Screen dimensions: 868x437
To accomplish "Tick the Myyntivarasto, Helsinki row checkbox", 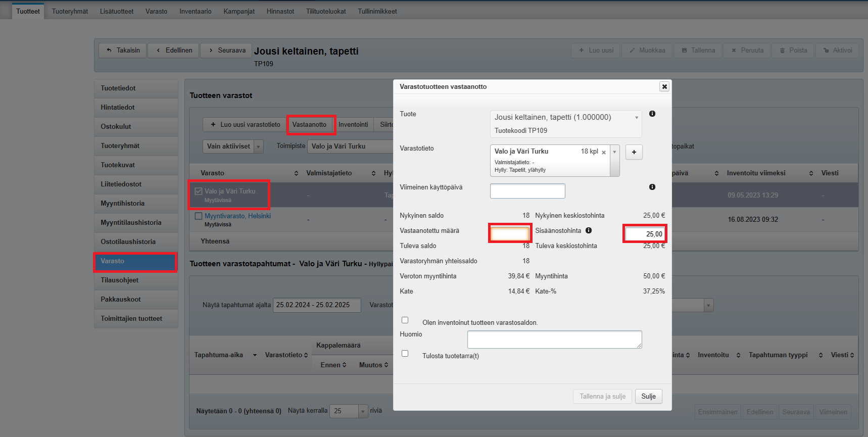I will (199, 216).
